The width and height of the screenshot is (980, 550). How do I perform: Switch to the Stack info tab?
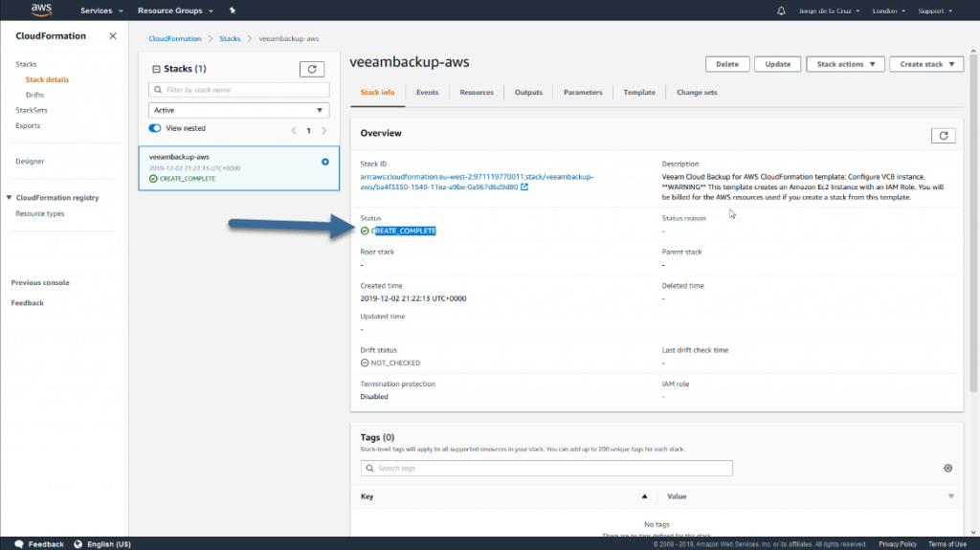377,92
